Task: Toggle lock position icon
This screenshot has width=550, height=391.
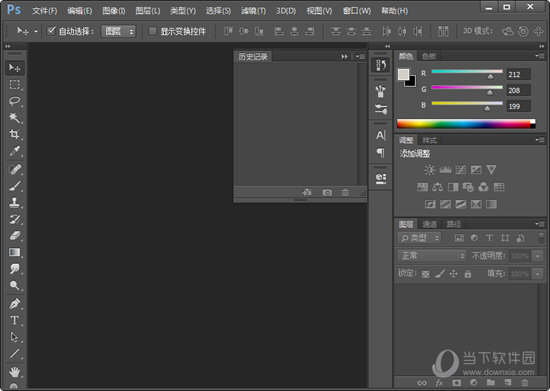Action: (x=454, y=274)
